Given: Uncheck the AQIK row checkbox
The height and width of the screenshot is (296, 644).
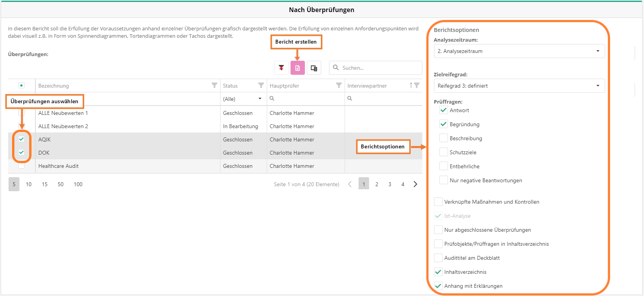Looking at the screenshot, I should (x=21, y=139).
